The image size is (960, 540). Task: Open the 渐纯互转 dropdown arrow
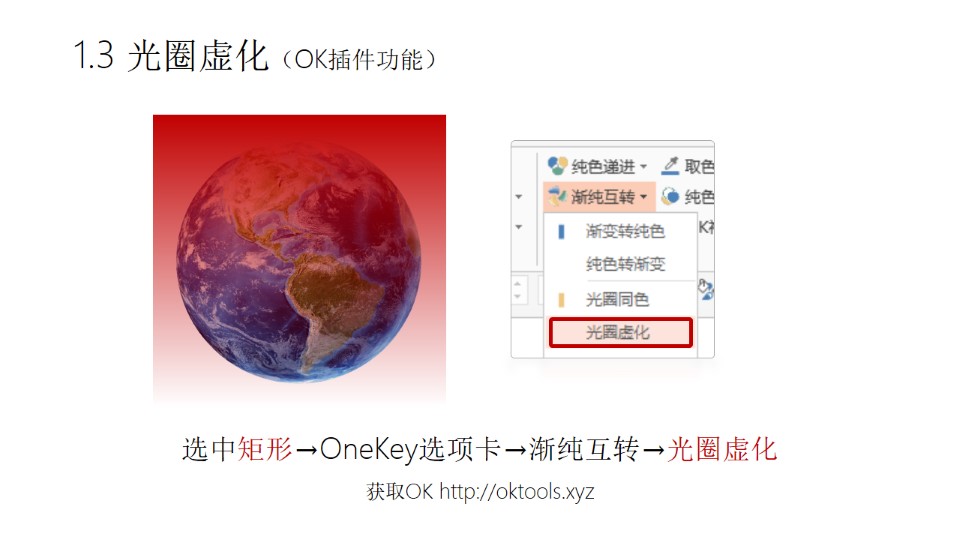click(x=643, y=197)
